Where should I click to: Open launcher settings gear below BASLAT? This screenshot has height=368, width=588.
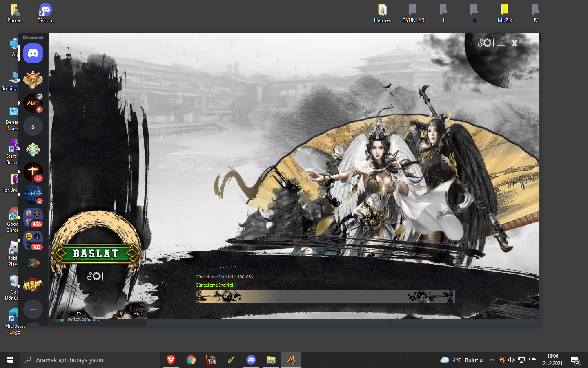pyautogui.click(x=94, y=276)
